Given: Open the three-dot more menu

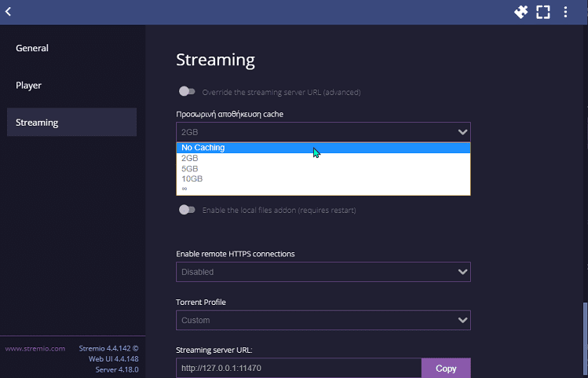Looking at the screenshot, I should [x=565, y=12].
